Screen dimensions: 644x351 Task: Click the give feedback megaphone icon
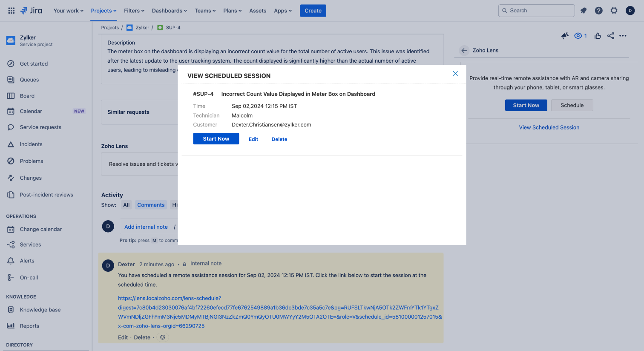click(x=565, y=36)
